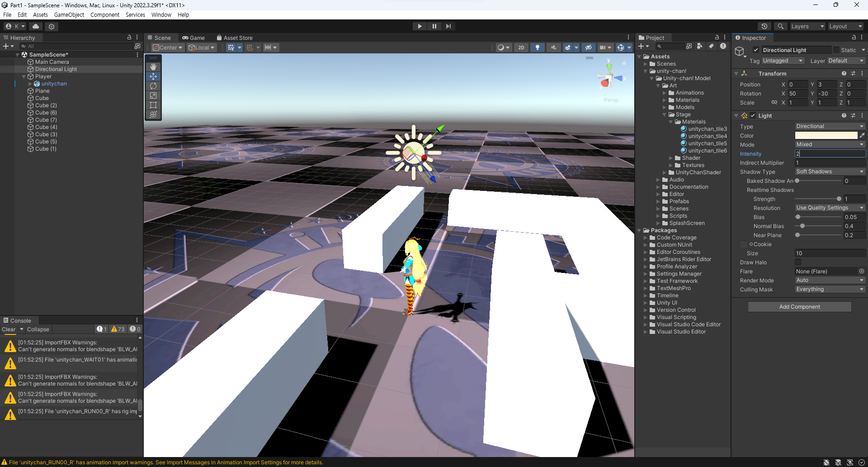Click the Step frame button
The width and height of the screenshot is (868, 467).
click(x=448, y=26)
